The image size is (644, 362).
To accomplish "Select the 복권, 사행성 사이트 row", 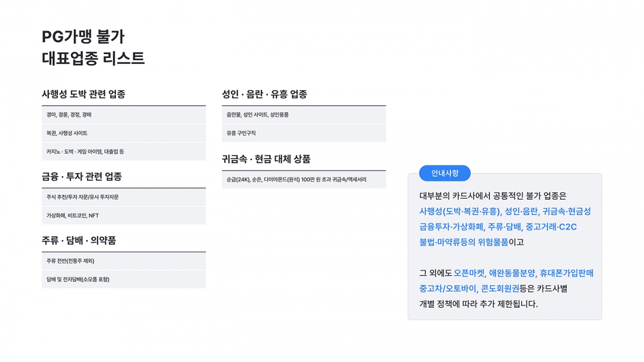I will [123, 133].
